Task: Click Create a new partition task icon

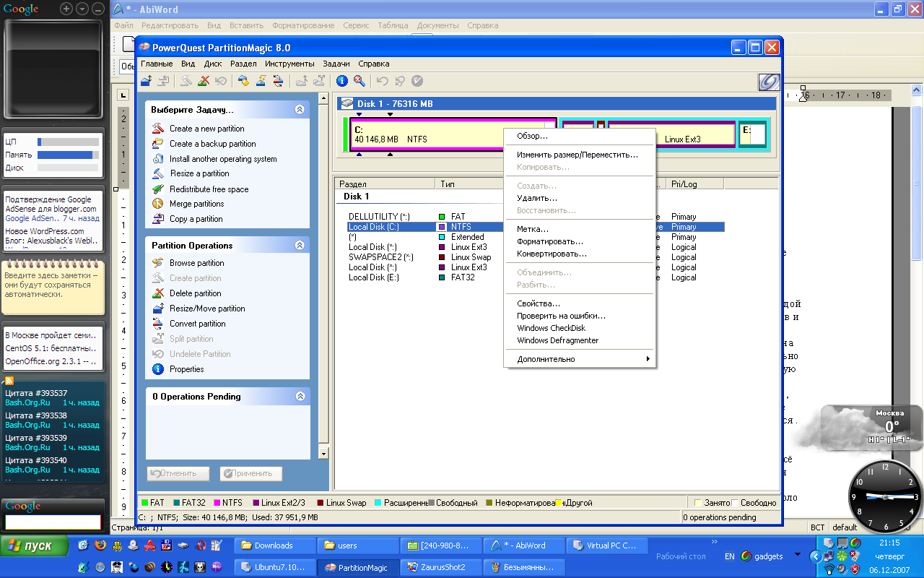Action: 158,128
